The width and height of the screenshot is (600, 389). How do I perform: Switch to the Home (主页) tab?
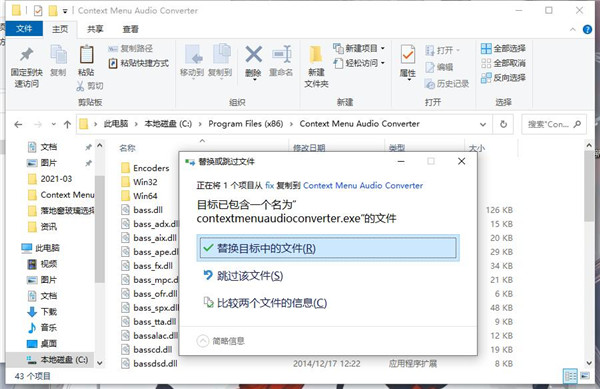pos(60,29)
